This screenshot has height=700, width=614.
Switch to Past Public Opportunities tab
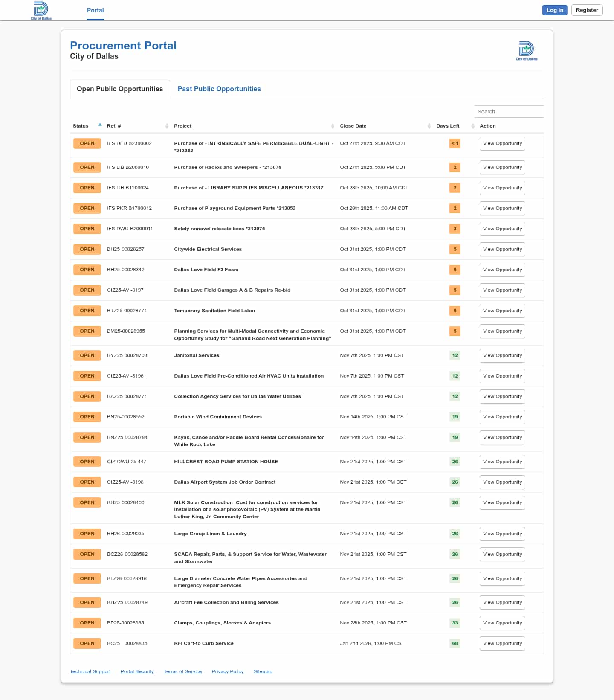219,89
